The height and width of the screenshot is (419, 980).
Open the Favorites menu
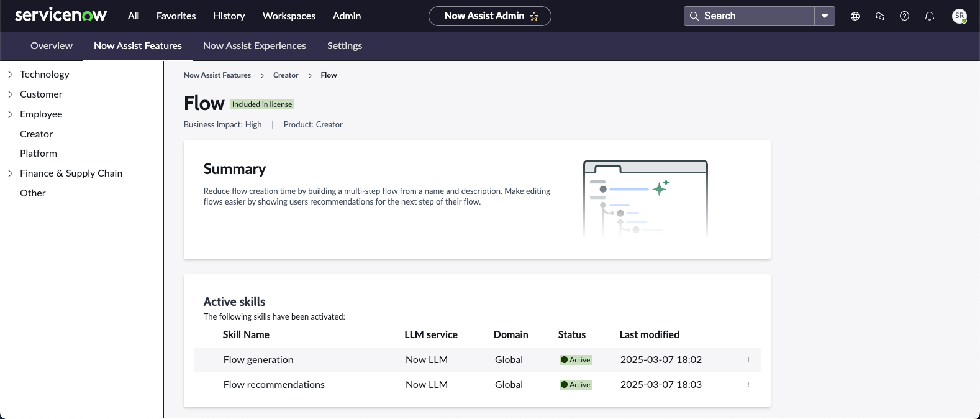(x=176, y=16)
